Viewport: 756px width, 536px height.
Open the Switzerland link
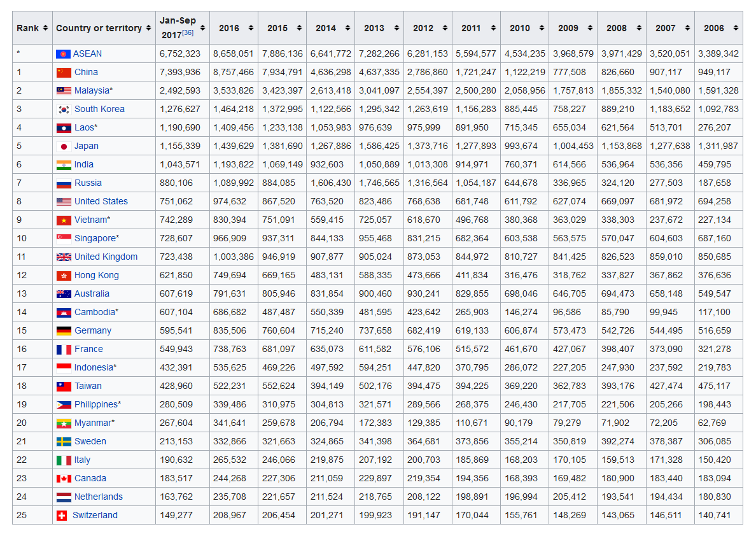click(95, 516)
